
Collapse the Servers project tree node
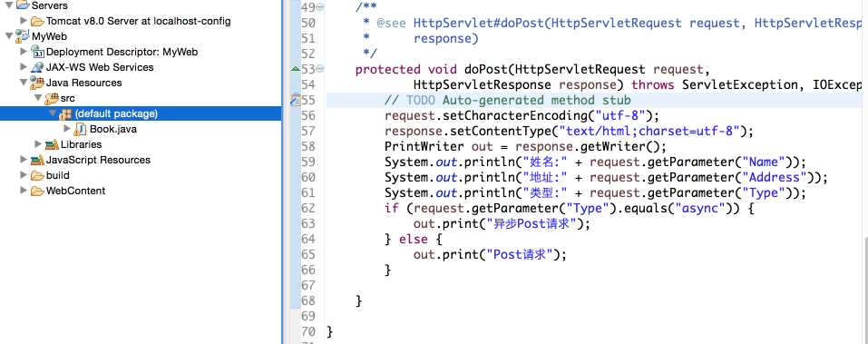point(9,5)
